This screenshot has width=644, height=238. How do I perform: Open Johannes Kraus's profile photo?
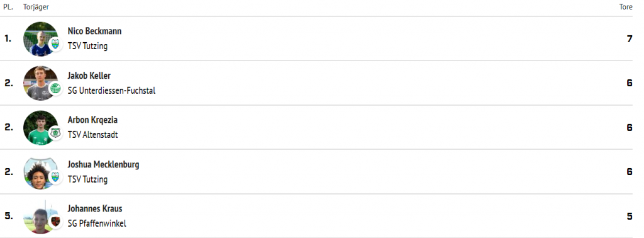pyautogui.click(x=40, y=216)
